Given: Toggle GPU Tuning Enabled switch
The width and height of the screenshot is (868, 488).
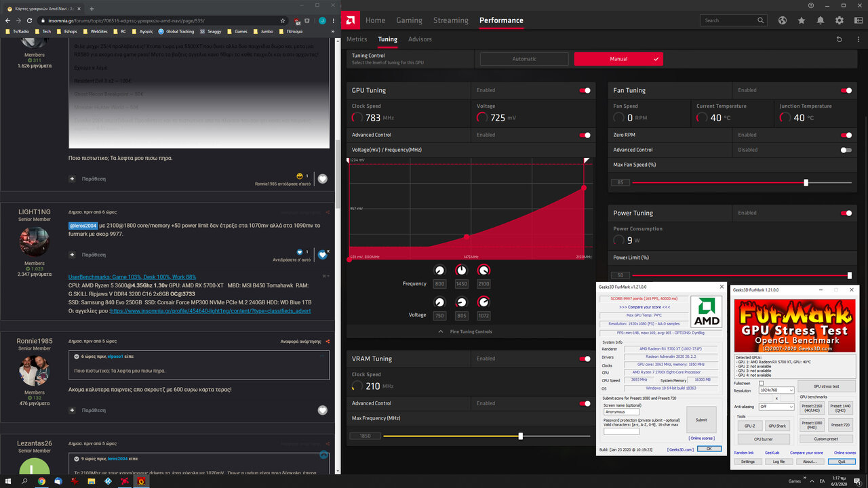Looking at the screenshot, I should pos(585,90).
